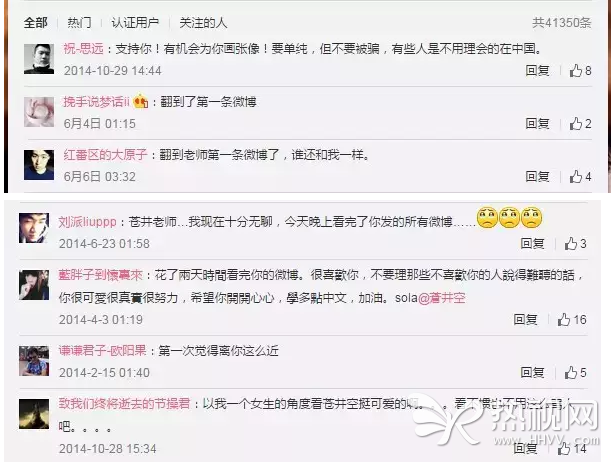Switch to the 认证用户 tab
Viewport: 613px width, 463px height.
point(135,23)
